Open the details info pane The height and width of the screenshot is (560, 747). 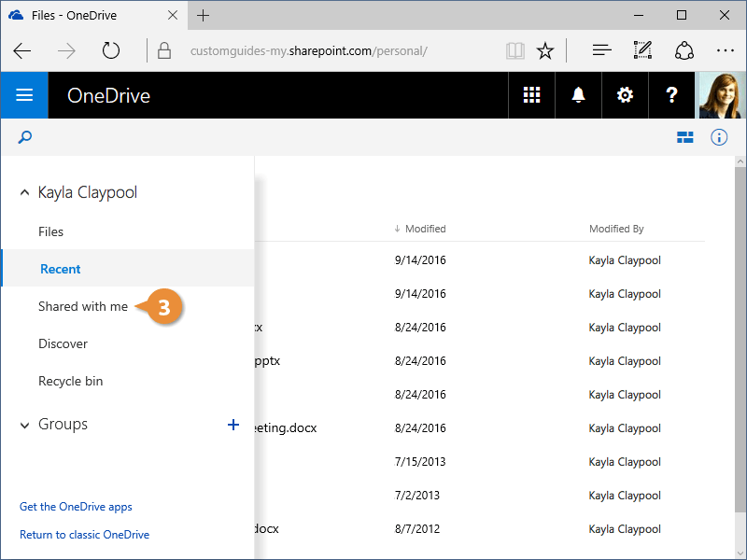point(719,137)
